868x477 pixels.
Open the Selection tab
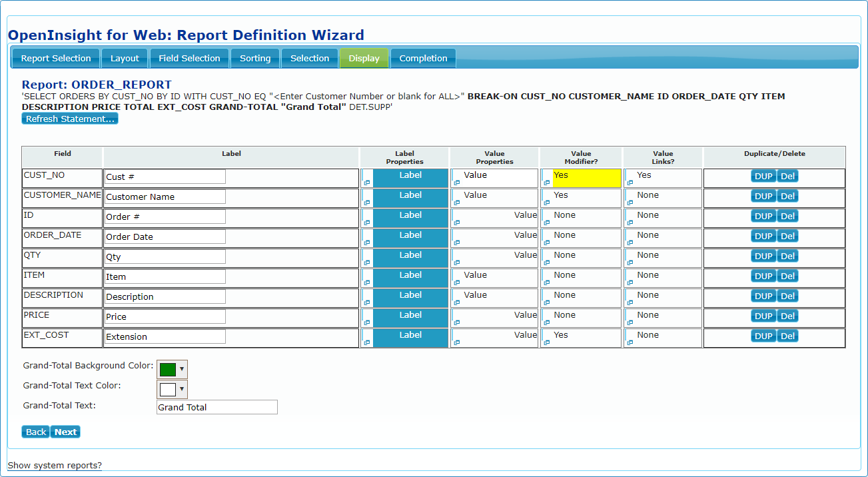[310, 58]
